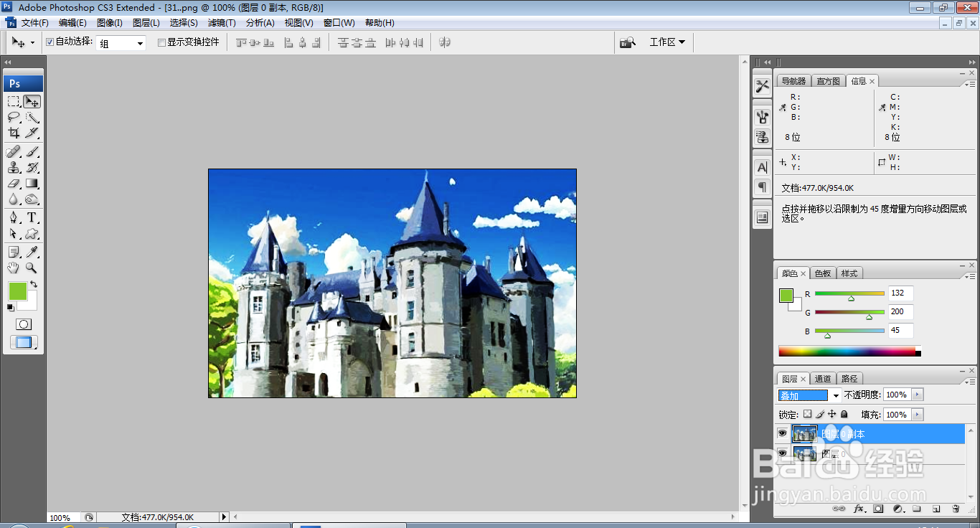Select the Eraser tool
This screenshot has width=980, height=528.
coord(14,184)
